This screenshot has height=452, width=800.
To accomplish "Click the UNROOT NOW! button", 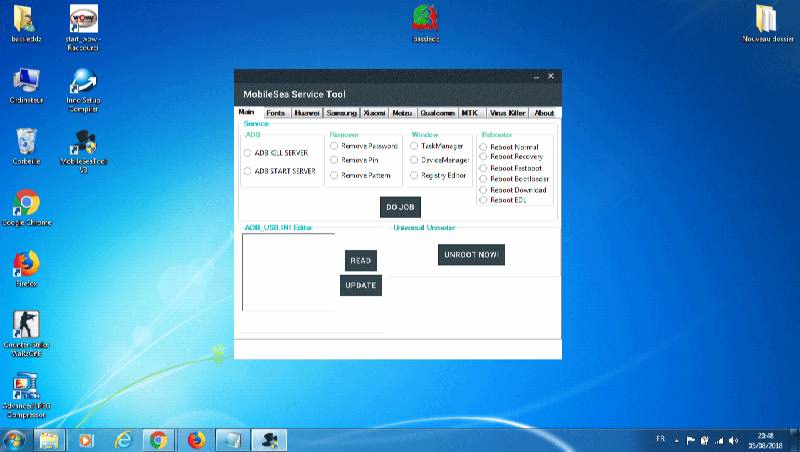I will 471,255.
